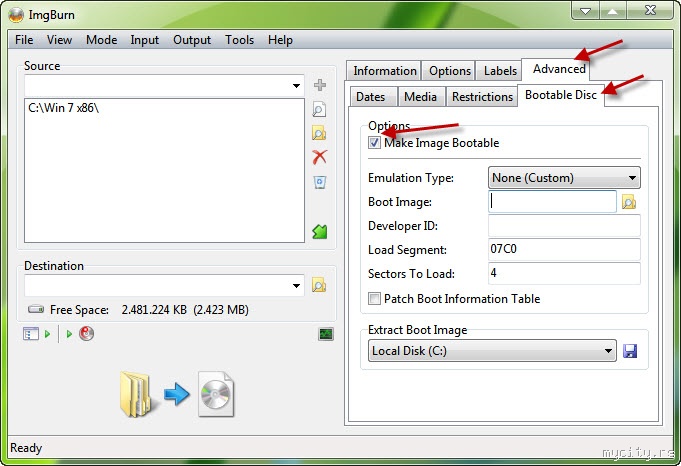Open Extract Boot Image Local Disk (C:) dropdown
Viewport: 681px width, 466px height.
pos(492,351)
